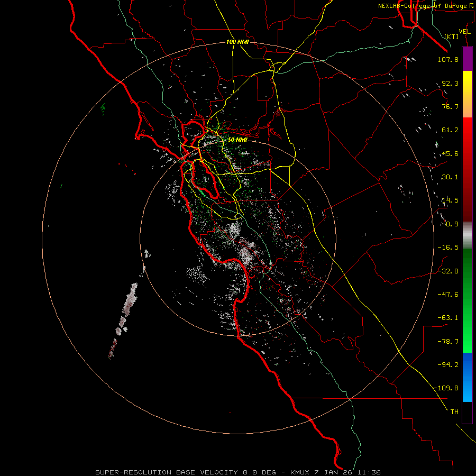
Task: Pick the yellow-orange segment of color bar
Action: click(467, 94)
